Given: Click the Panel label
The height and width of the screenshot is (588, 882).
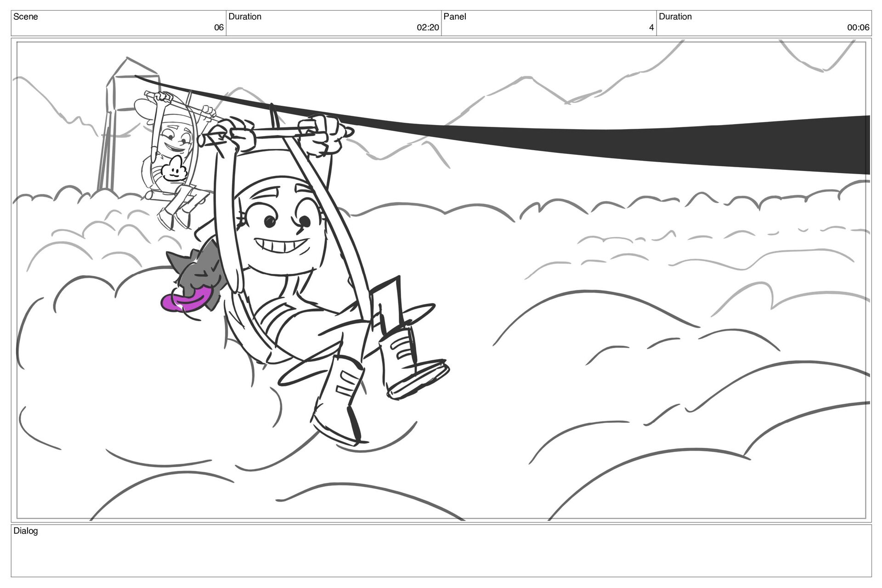Looking at the screenshot, I should (455, 17).
